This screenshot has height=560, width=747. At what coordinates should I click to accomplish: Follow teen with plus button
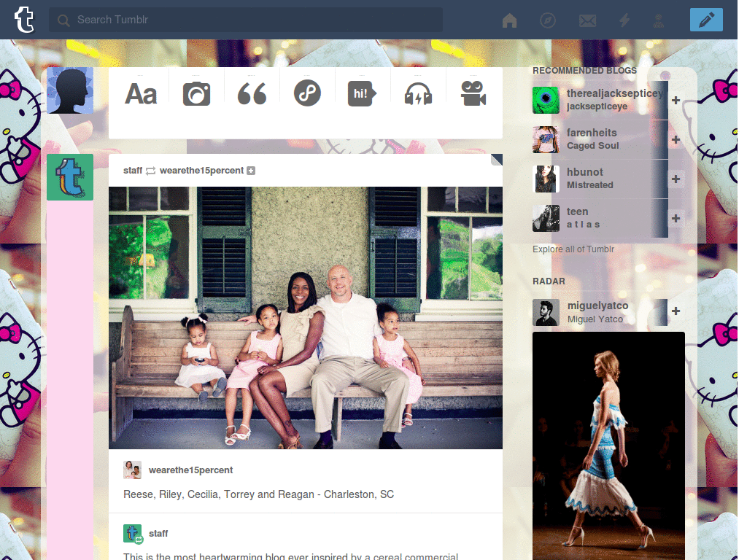(x=676, y=218)
